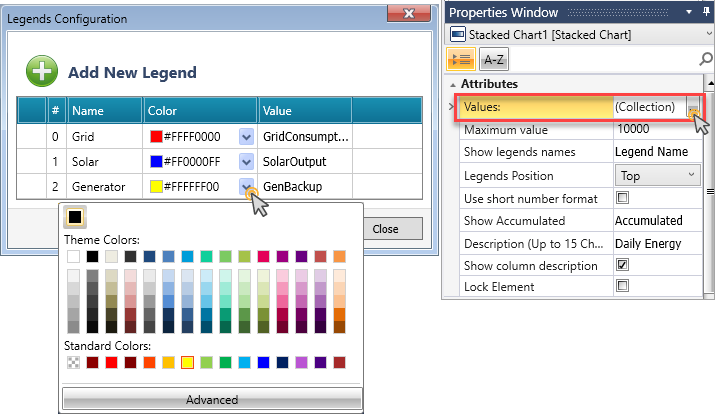Select the transparent checkered standard color
Viewport: 715px width, 414px height.
73,362
